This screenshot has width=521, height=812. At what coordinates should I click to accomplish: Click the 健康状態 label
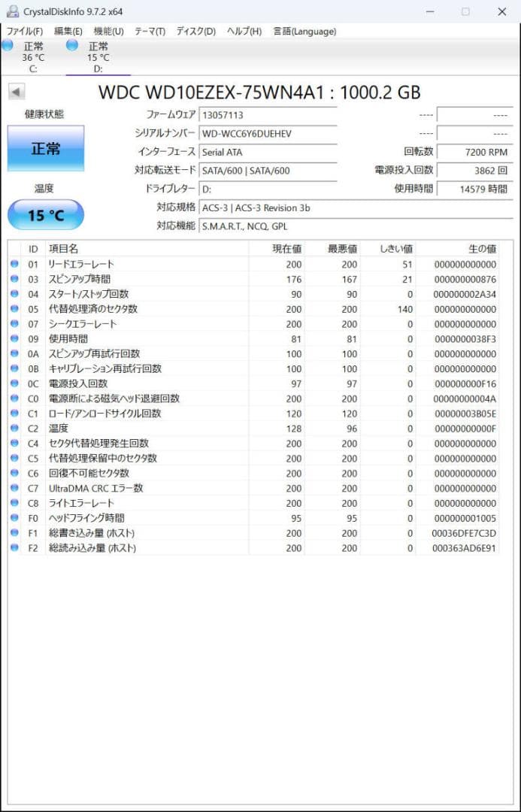(x=44, y=114)
